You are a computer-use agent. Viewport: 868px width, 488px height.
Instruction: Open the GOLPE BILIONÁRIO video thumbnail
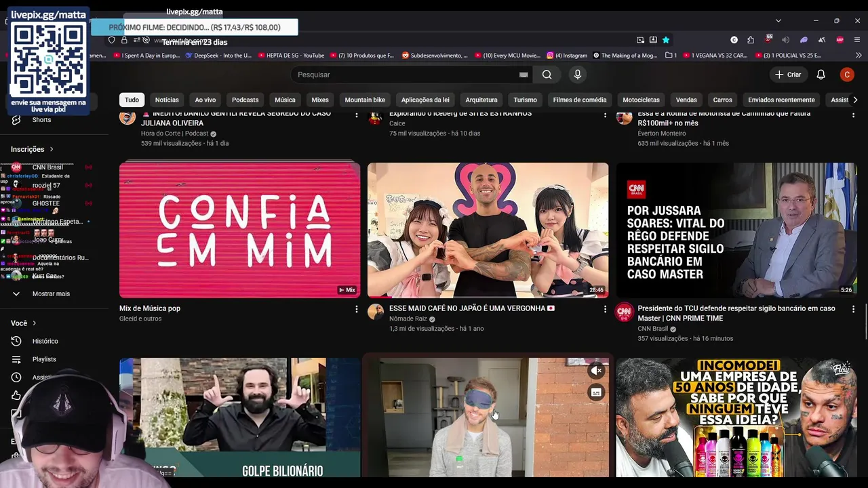coord(239,418)
